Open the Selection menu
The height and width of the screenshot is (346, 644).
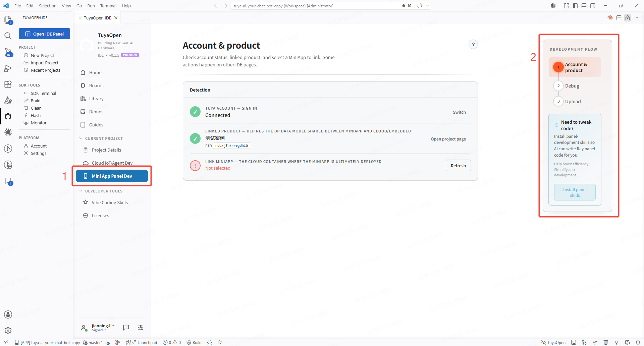(x=48, y=6)
